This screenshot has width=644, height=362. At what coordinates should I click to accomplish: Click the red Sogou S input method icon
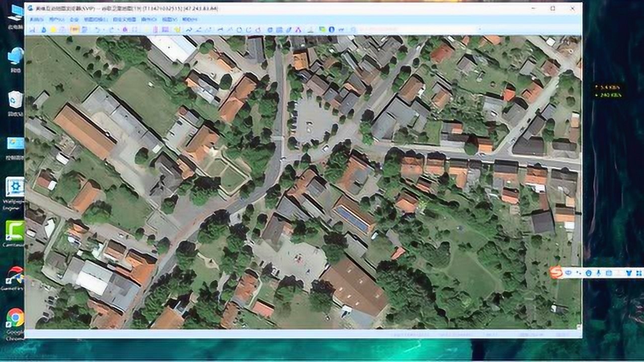[556, 273]
